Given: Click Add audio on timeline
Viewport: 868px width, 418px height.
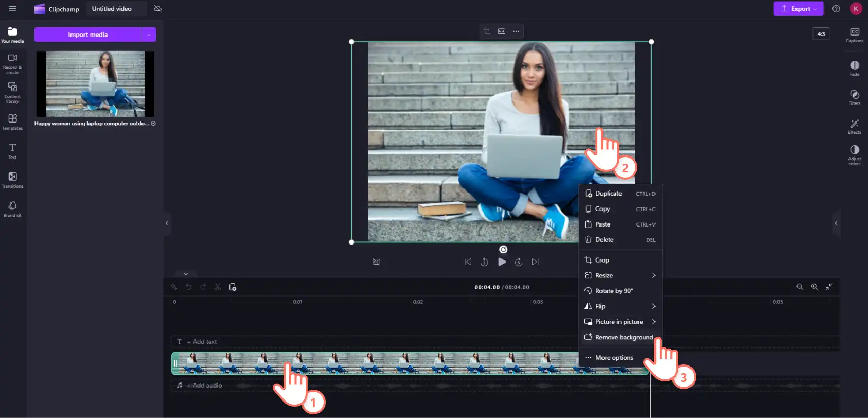Looking at the screenshot, I should (204, 385).
